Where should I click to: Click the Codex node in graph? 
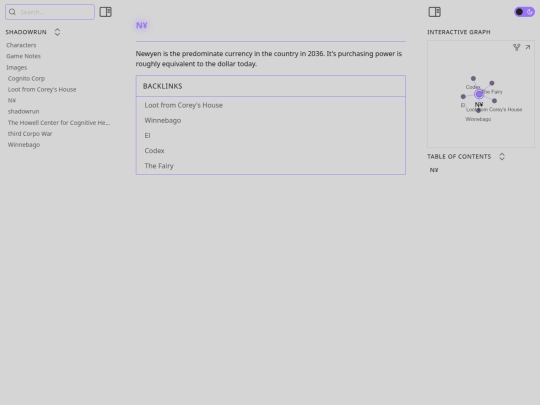click(473, 79)
